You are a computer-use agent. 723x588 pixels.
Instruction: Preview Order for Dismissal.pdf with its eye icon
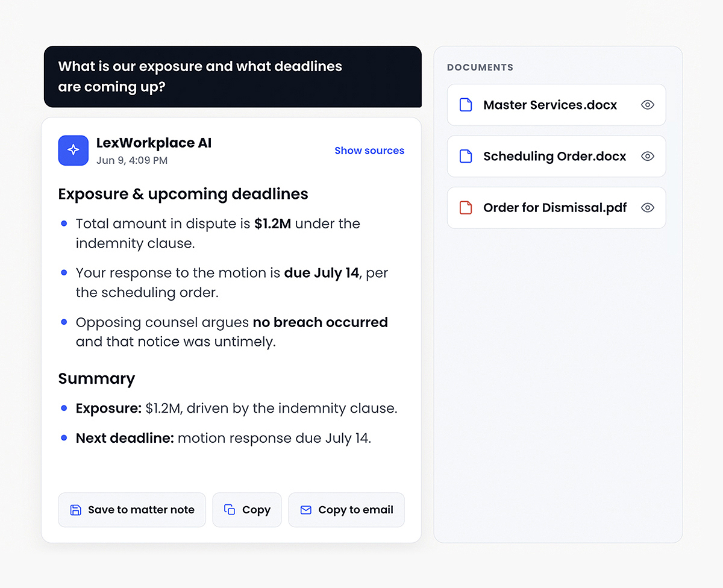648,208
